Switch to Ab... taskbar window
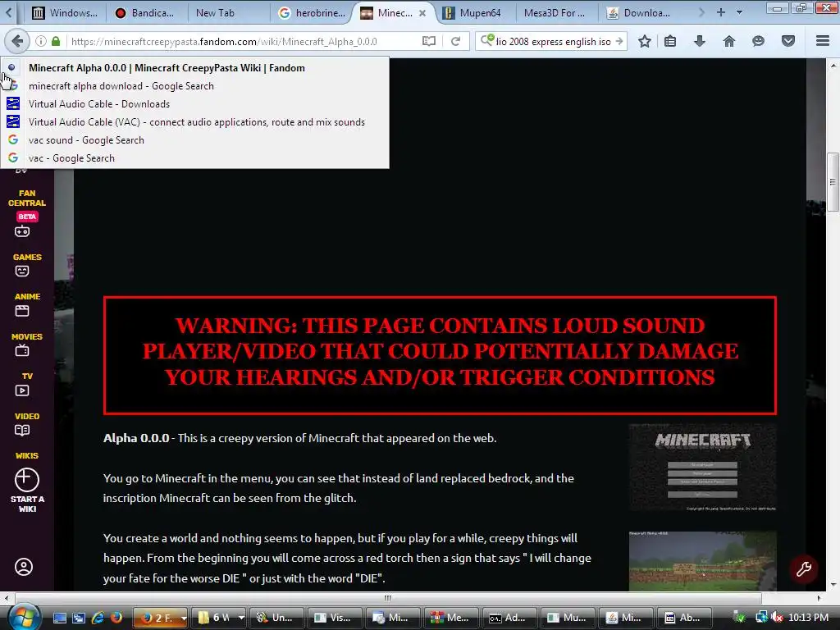This screenshot has width=840, height=630. tap(683, 618)
